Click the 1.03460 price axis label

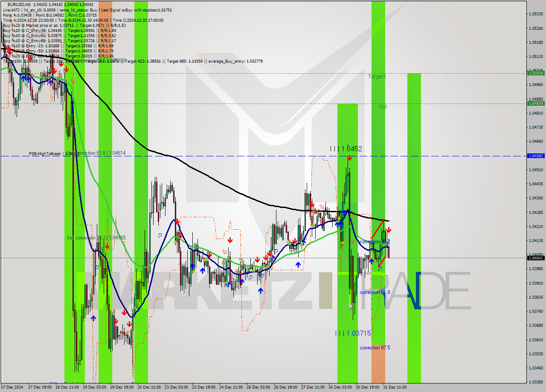point(536,368)
